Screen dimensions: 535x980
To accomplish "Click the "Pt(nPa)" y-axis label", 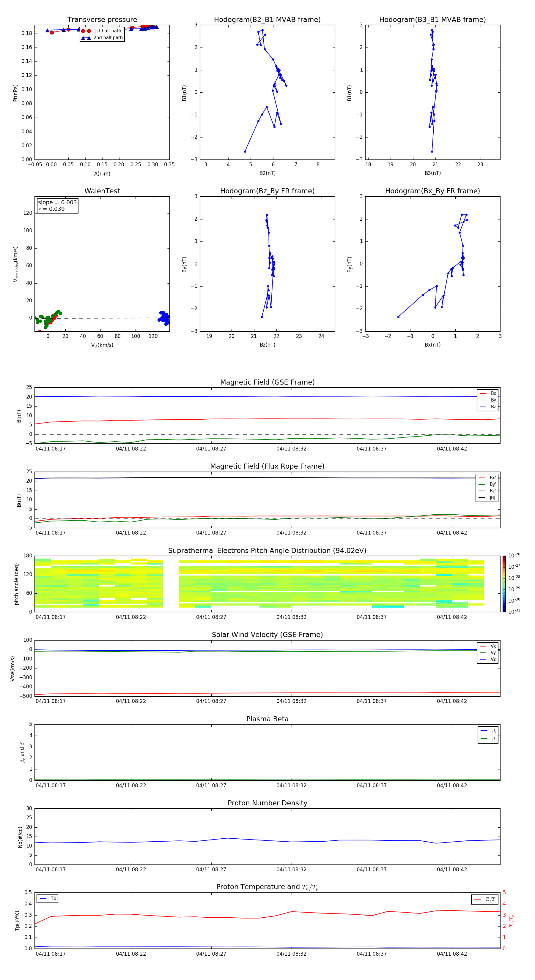I will [16, 93].
